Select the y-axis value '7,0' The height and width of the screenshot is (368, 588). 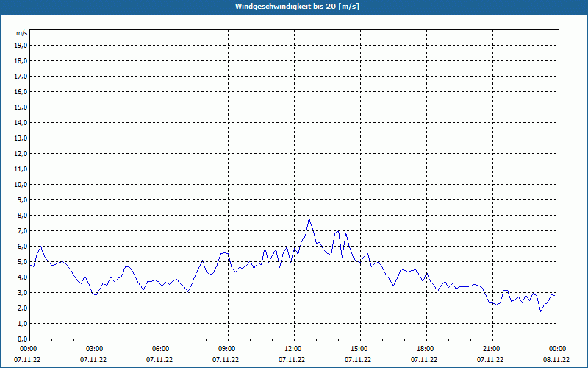23,231
